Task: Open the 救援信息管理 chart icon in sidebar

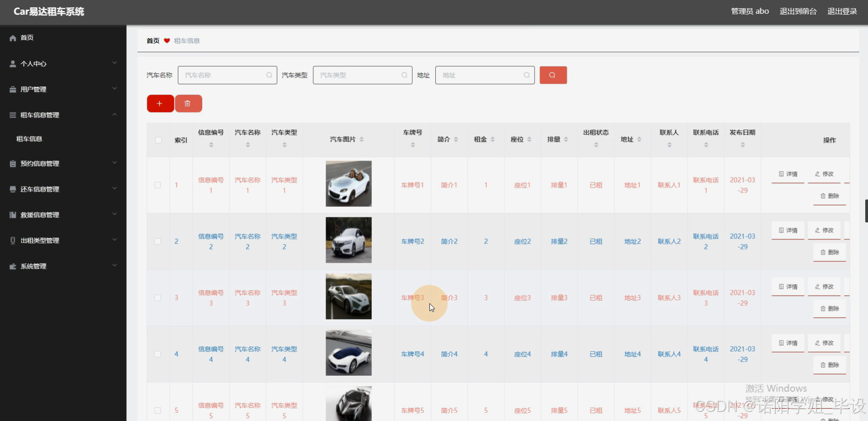Action: (12, 215)
